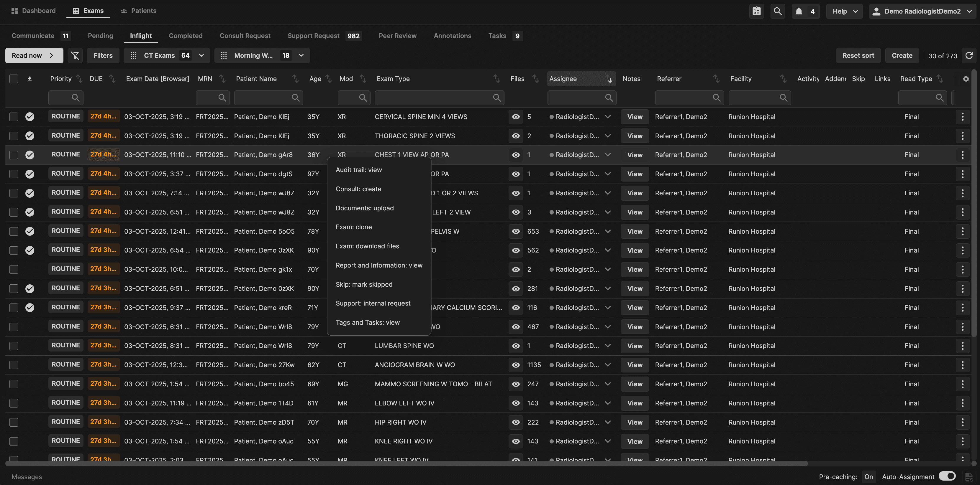Click the Reset sort button
The height and width of the screenshot is (485, 980).
[858, 55]
